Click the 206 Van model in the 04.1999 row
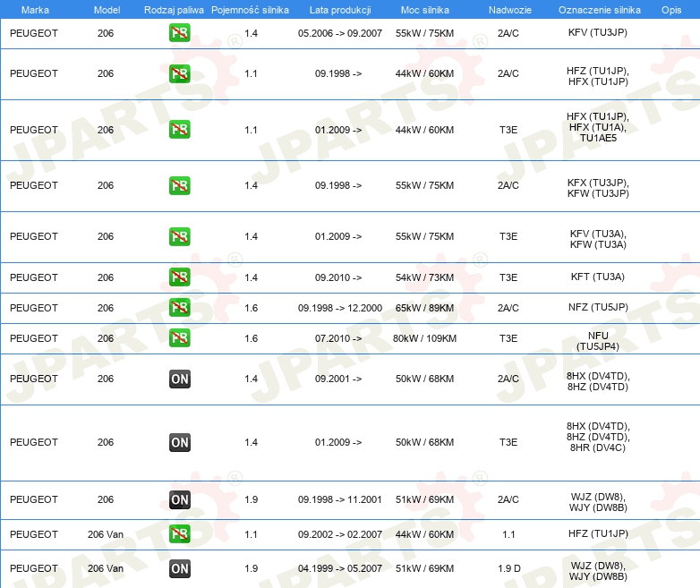Screen dimensions: 700x588 [x=106, y=568]
